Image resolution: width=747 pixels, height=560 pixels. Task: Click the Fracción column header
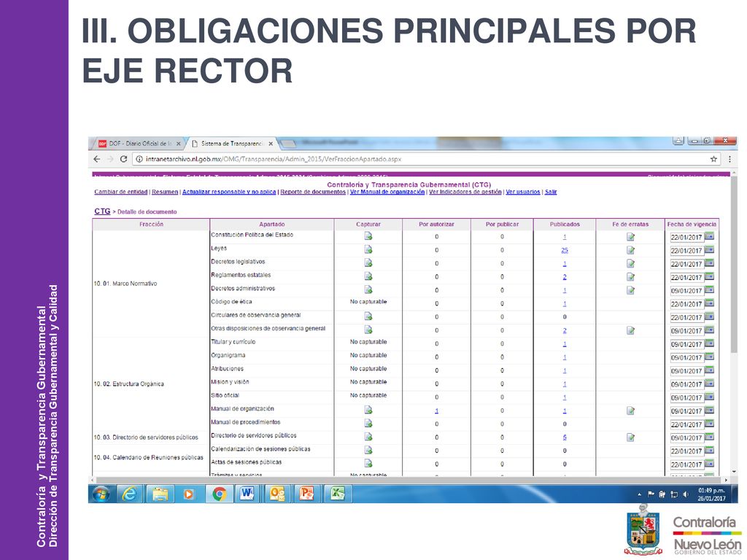[x=151, y=224]
